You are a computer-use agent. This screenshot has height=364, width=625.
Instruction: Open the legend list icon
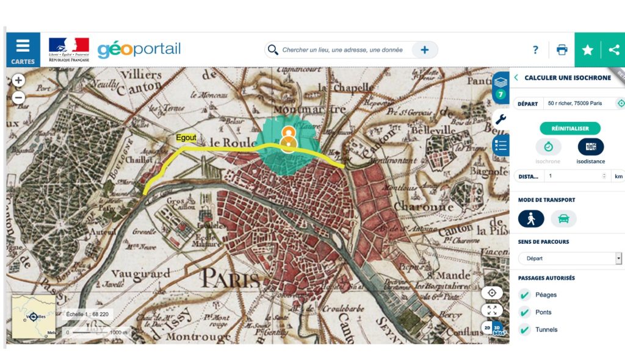coord(500,145)
